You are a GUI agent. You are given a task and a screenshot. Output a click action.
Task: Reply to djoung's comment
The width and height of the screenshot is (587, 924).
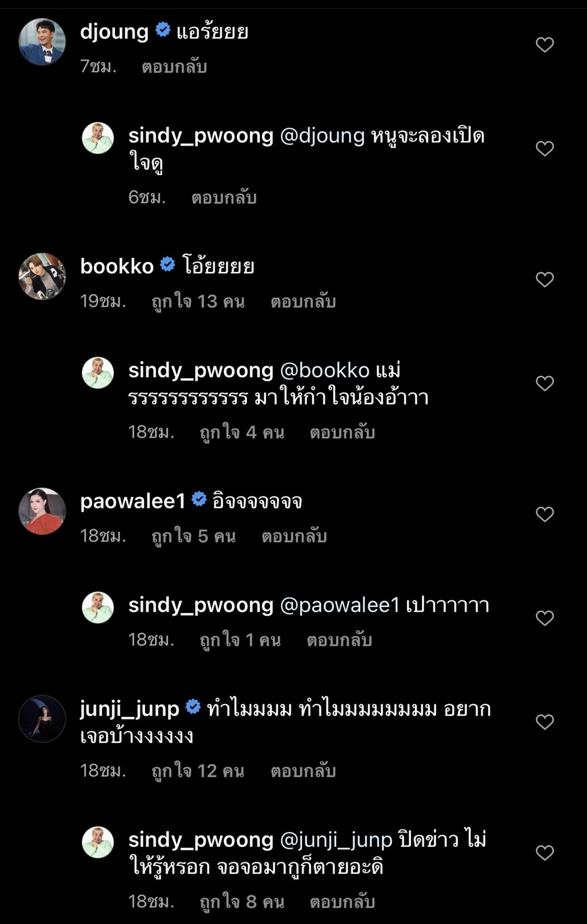pyautogui.click(x=174, y=67)
